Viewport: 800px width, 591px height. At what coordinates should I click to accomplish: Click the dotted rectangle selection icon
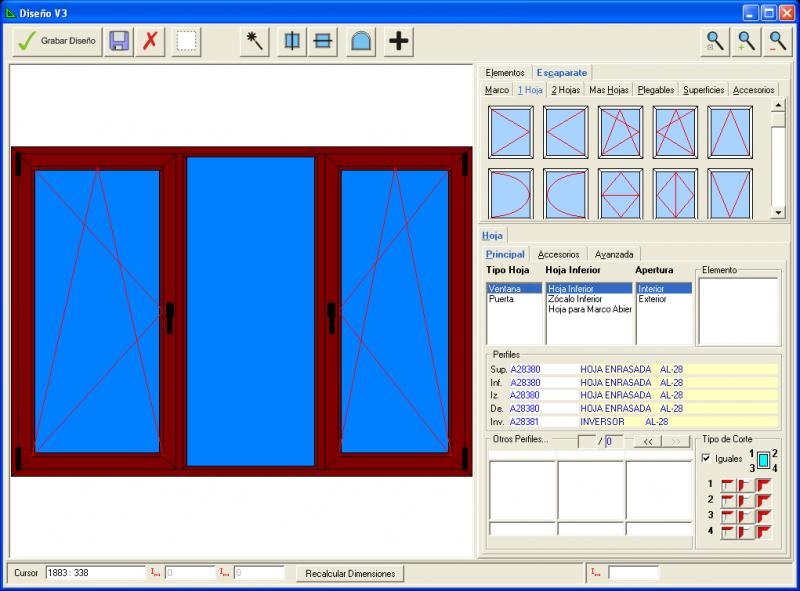click(x=186, y=41)
